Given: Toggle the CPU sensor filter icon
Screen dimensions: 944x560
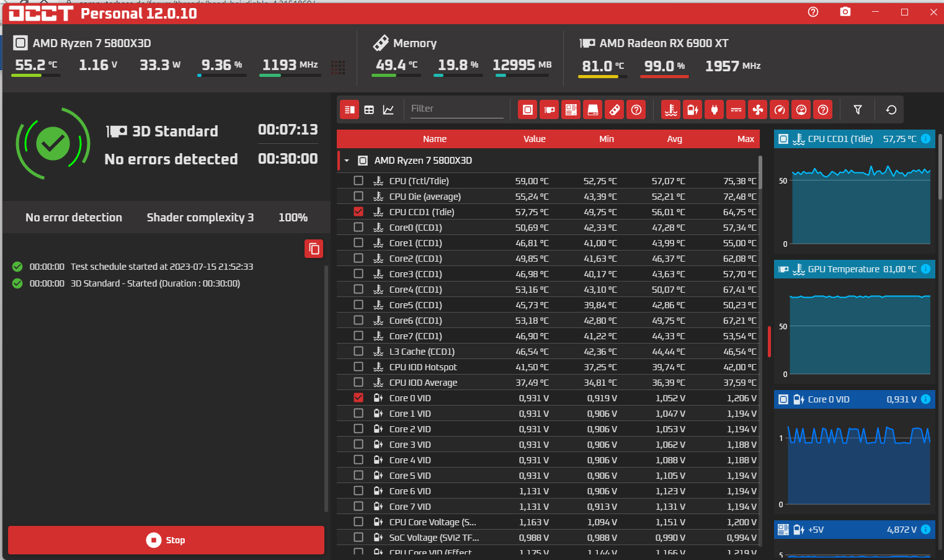Looking at the screenshot, I should 528,110.
